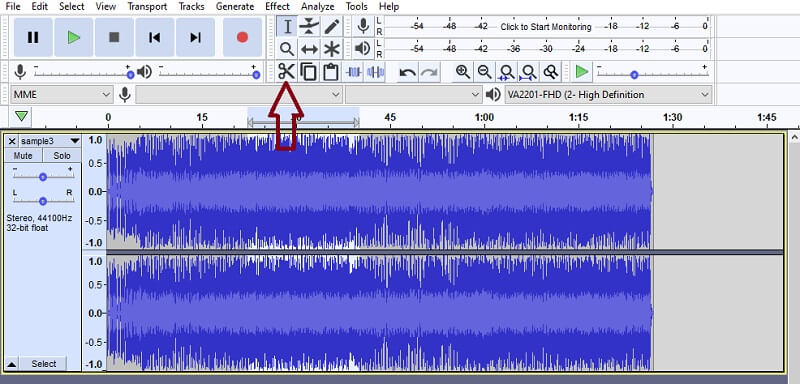800x384 pixels.
Task: Click the playback meter speaker icon
Action: point(363,48)
